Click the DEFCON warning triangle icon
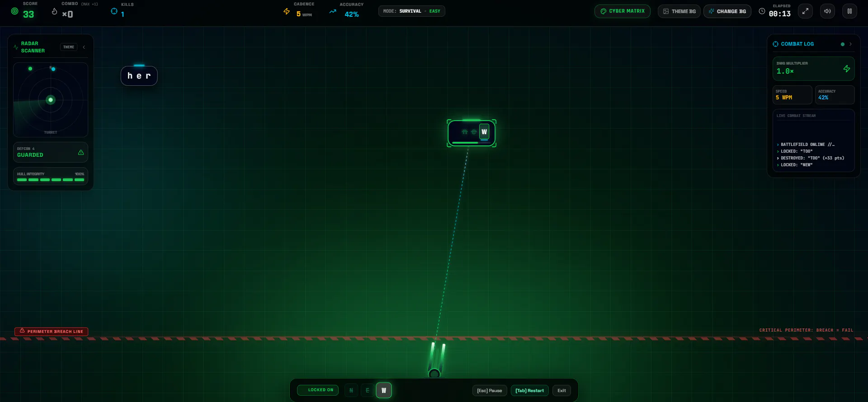This screenshot has width=868, height=402. [x=81, y=152]
